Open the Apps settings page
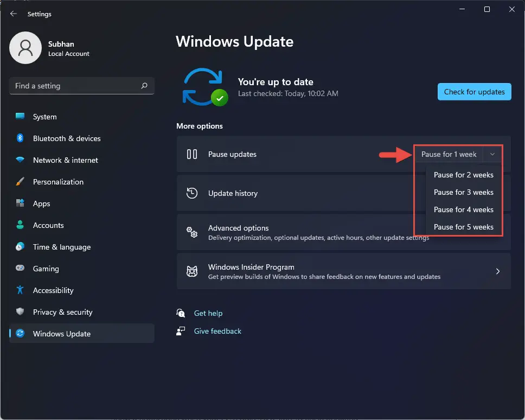 (82, 203)
